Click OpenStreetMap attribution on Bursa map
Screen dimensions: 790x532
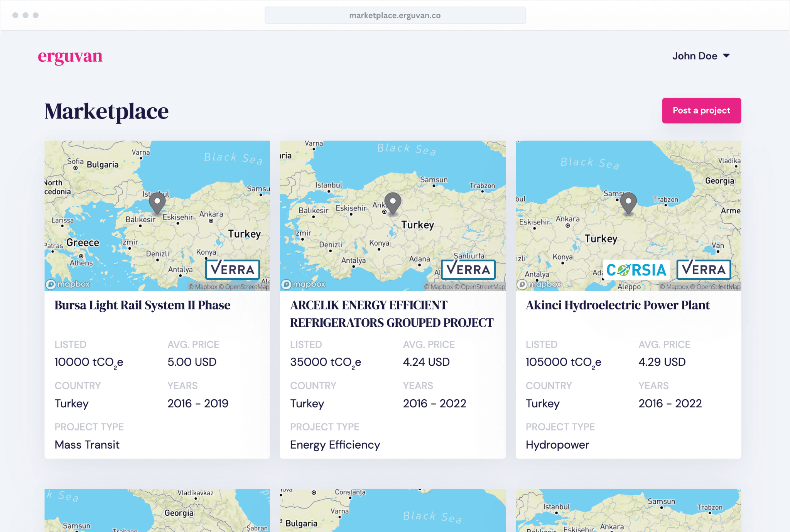(244, 287)
